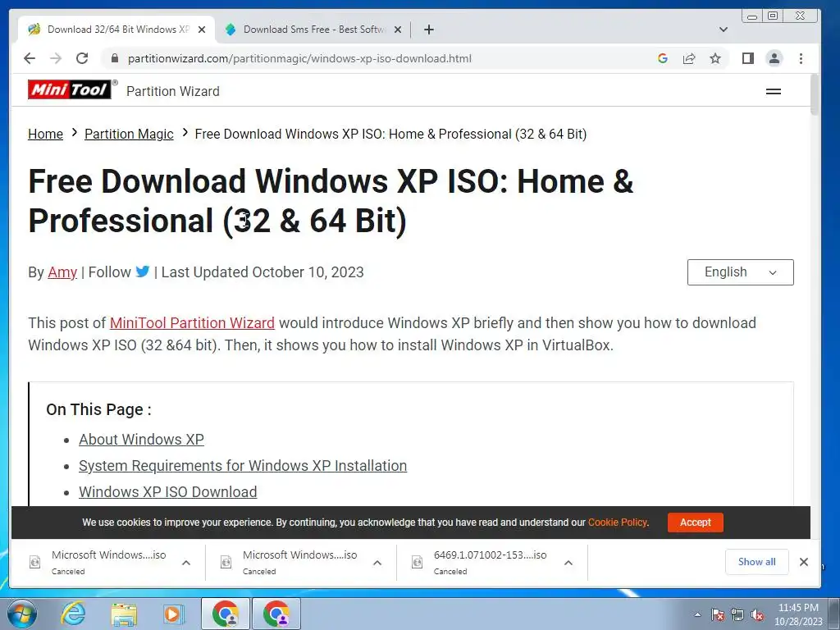Launch Internet Explorer from the taskbar
The height and width of the screenshot is (630, 840).
[72, 614]
